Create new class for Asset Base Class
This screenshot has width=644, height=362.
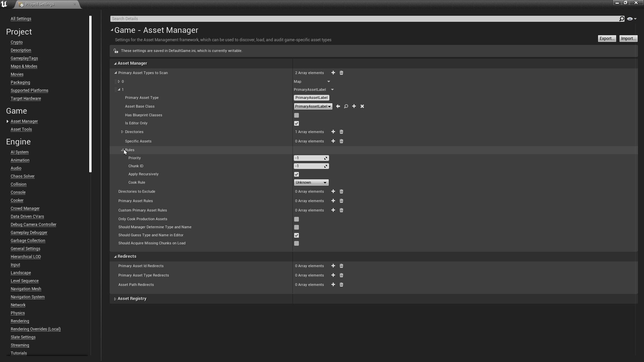click(354, 106)
